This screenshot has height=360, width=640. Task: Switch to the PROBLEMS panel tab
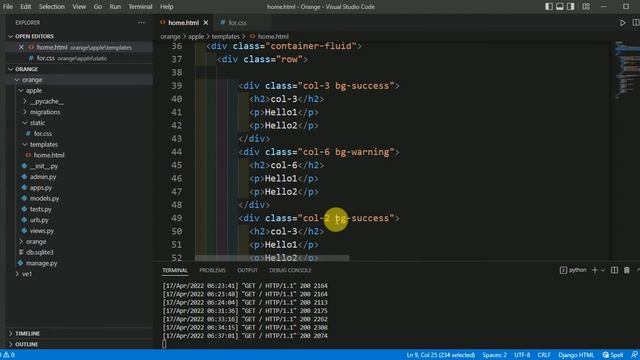212,270
